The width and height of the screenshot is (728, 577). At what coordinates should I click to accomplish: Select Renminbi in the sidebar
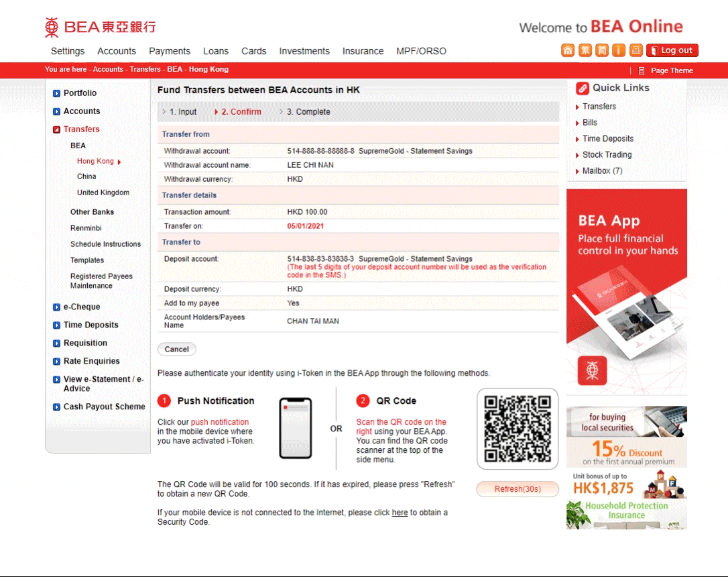click(x=86, y=228)
